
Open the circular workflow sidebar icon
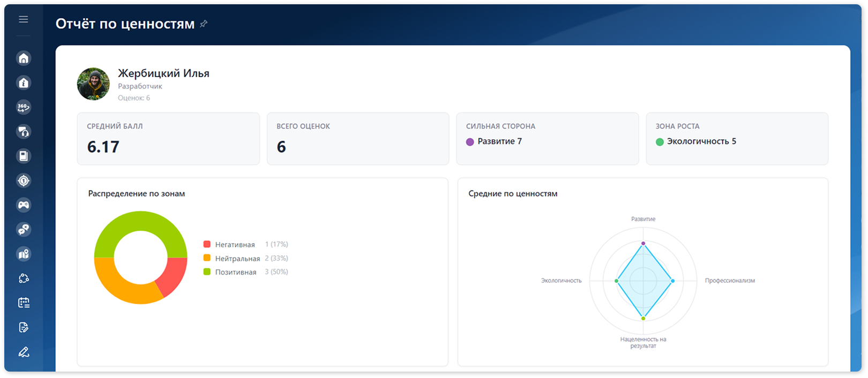(x=24, y=278)
